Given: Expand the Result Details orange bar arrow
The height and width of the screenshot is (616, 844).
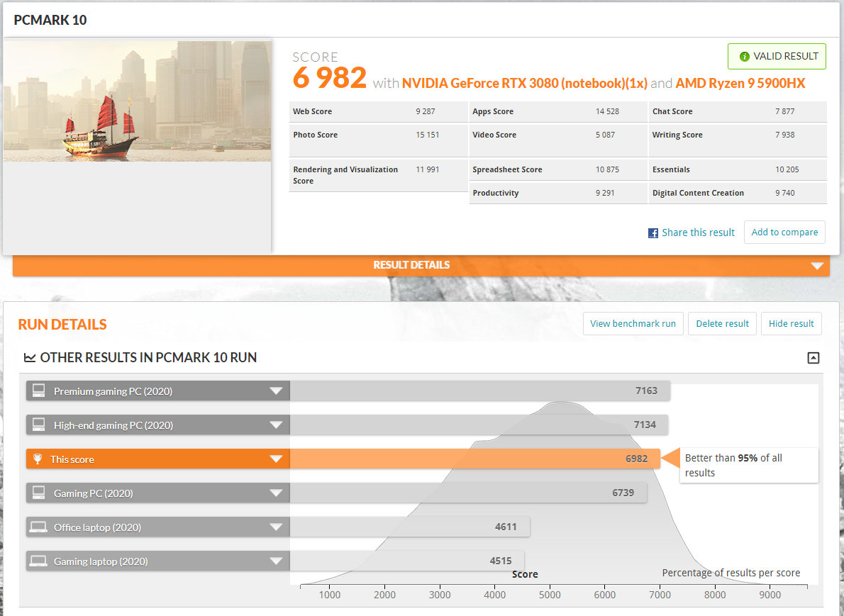Looking at the screenshot, I should click(x=817, y=266).
